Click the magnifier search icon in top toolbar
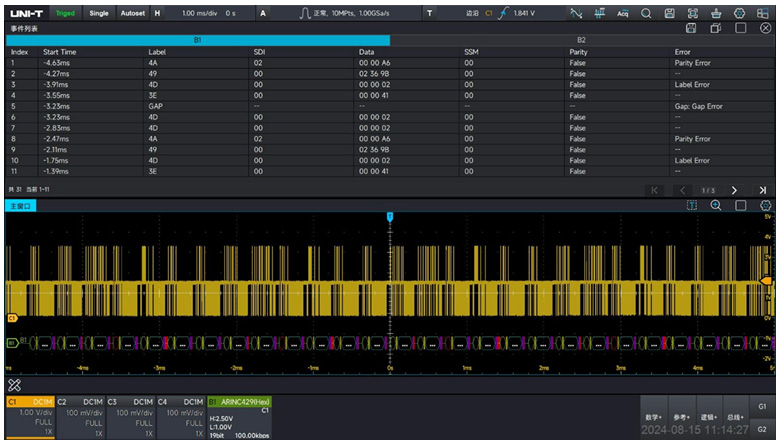Screen dimensions: 781x444 646,13
